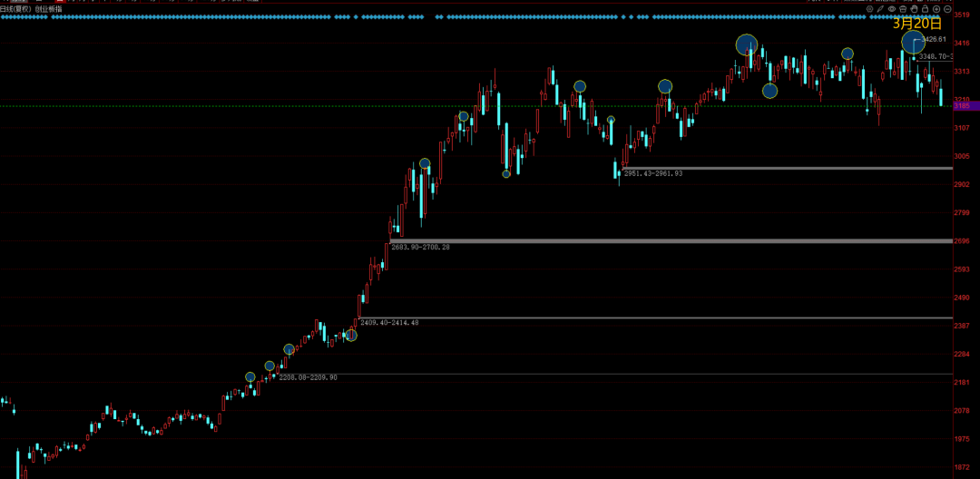Open chart settings hexagon gear icon
This screenshot has width=980, height=479.
(869, 9)
